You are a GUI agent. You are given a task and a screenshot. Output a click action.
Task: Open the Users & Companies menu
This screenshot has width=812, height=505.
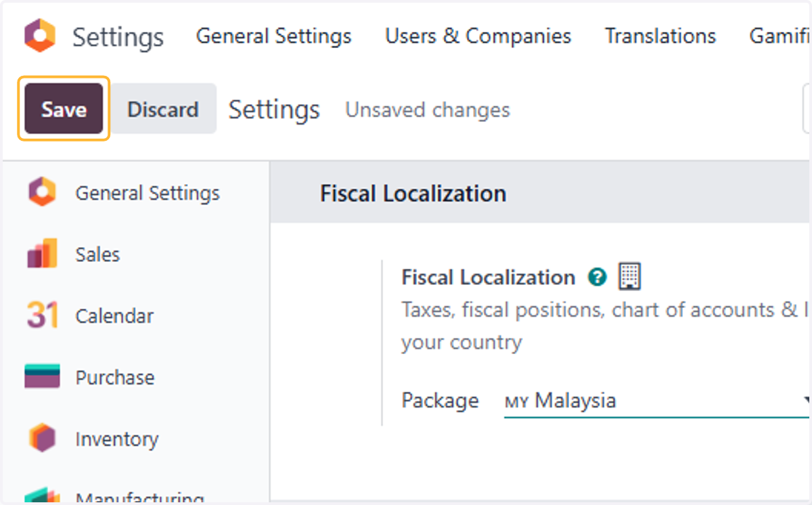[478, 36]
